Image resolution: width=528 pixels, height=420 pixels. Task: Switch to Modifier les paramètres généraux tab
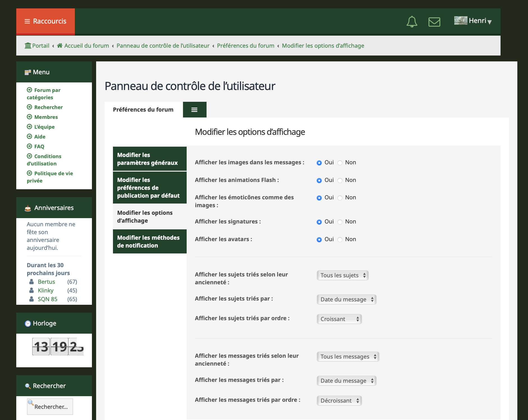point(150,159)
